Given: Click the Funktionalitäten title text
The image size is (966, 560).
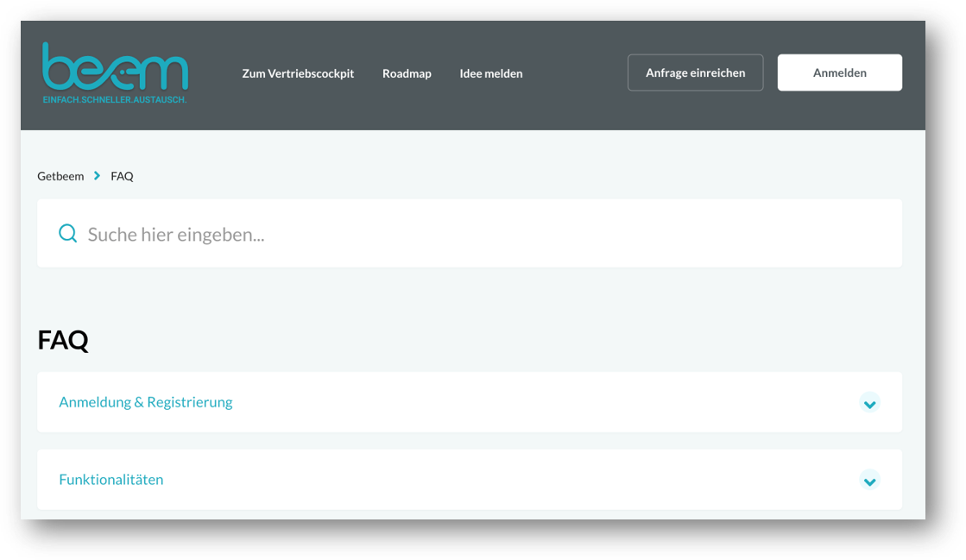Looking at the screenshot, I should click(x=110, y=480).
